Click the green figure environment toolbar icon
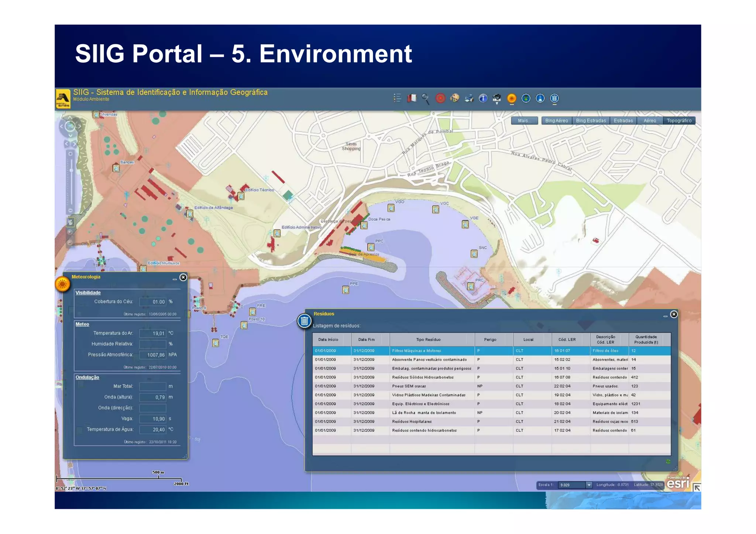This screenshot has height=534, width=756. coord(526,98)
